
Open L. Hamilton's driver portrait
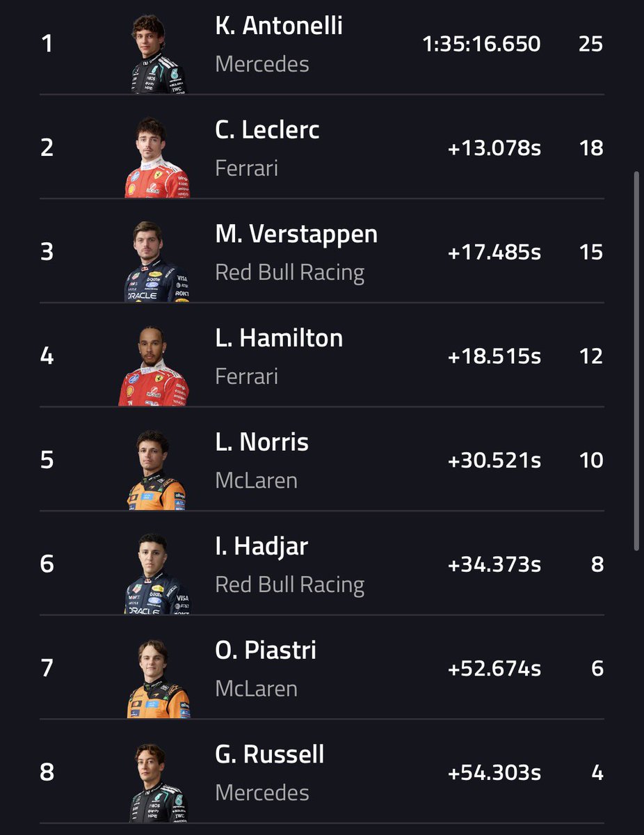point(154,365)
